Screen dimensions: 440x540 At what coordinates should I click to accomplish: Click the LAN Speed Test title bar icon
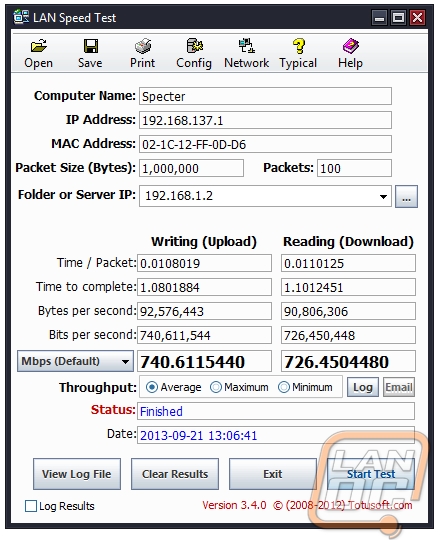21,17
